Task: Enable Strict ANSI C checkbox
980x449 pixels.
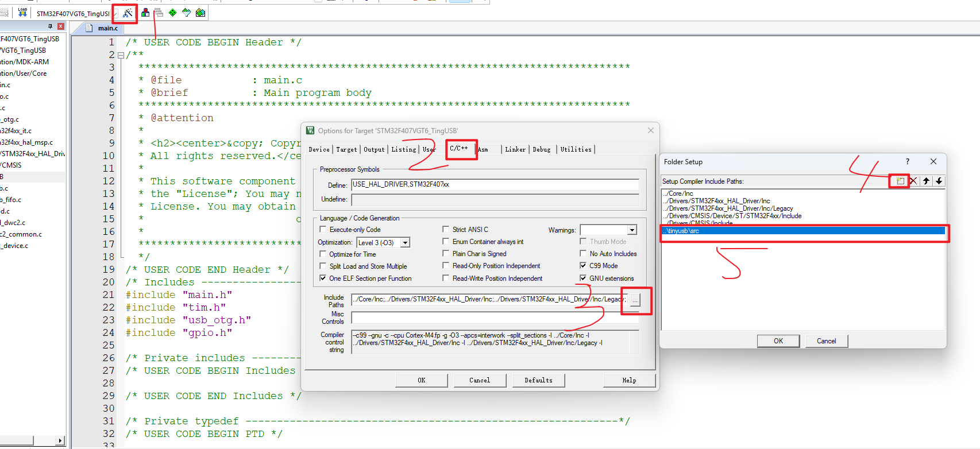Action: coord(446,229)
